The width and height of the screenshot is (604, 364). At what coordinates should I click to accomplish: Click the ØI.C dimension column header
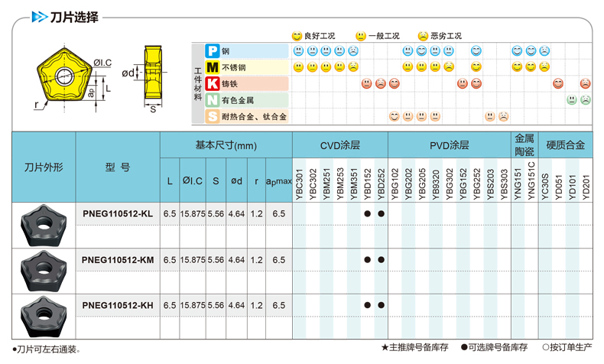click(193, 180)
